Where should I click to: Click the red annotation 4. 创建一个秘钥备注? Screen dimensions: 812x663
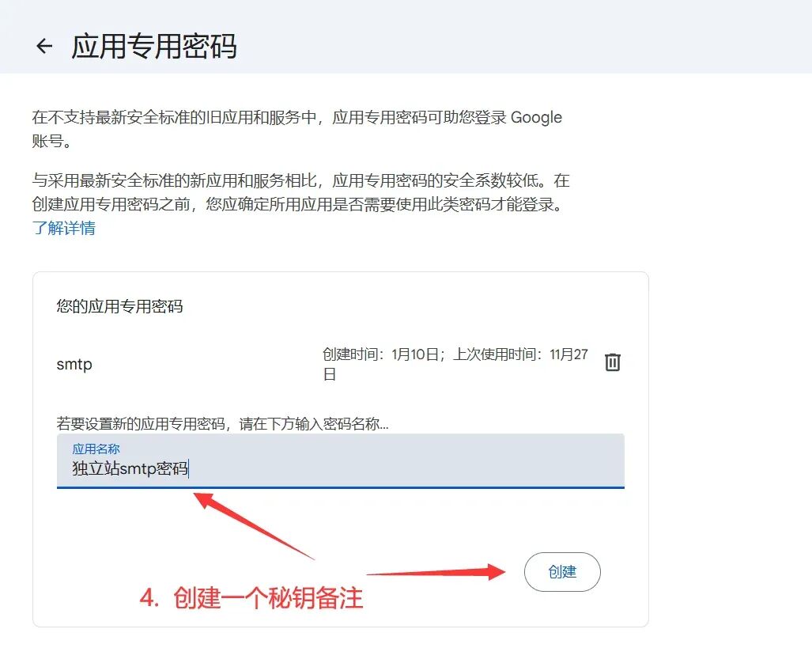pos(251,597)
